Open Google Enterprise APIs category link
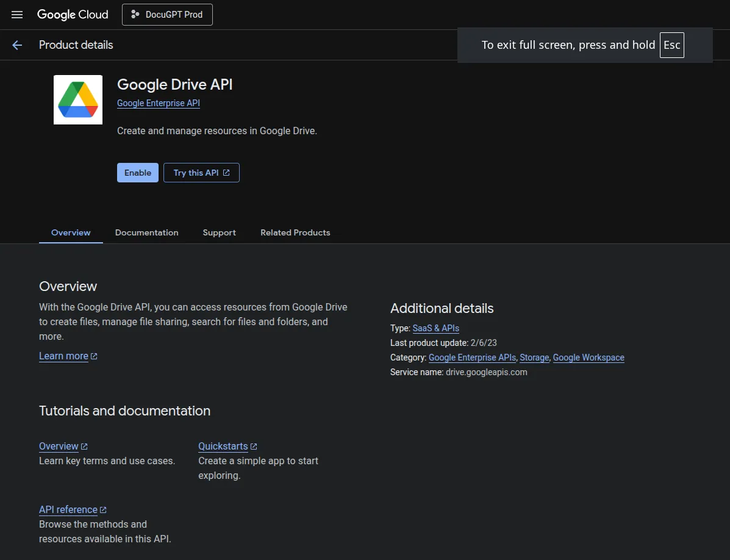The width and height of the screenshot is (730, 560). (472, 357)
